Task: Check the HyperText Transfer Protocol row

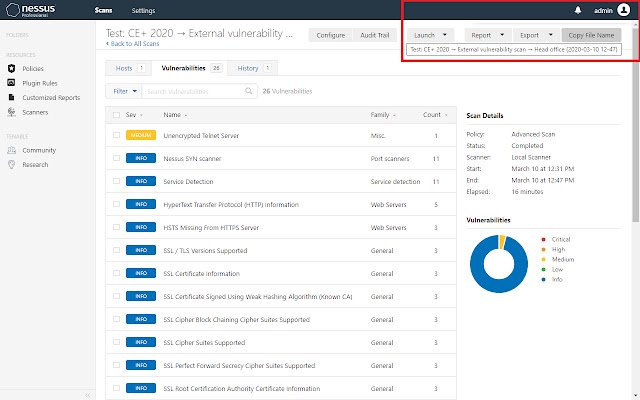Action: point(116,204)
